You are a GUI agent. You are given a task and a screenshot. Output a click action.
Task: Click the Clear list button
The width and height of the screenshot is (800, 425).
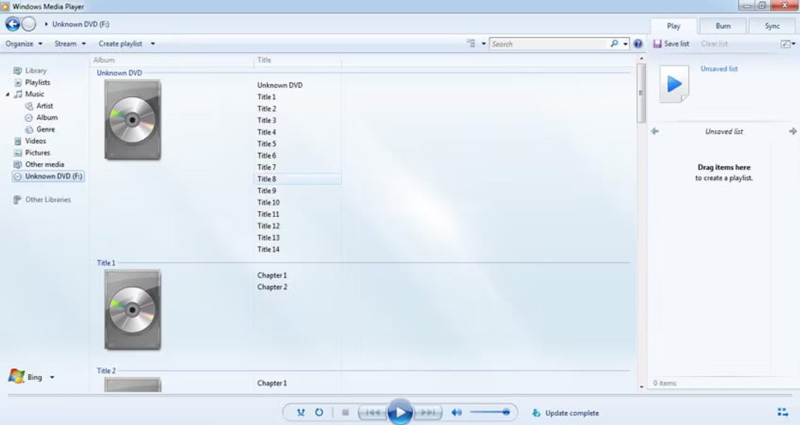pyautogui.click(x=714, y=44)
